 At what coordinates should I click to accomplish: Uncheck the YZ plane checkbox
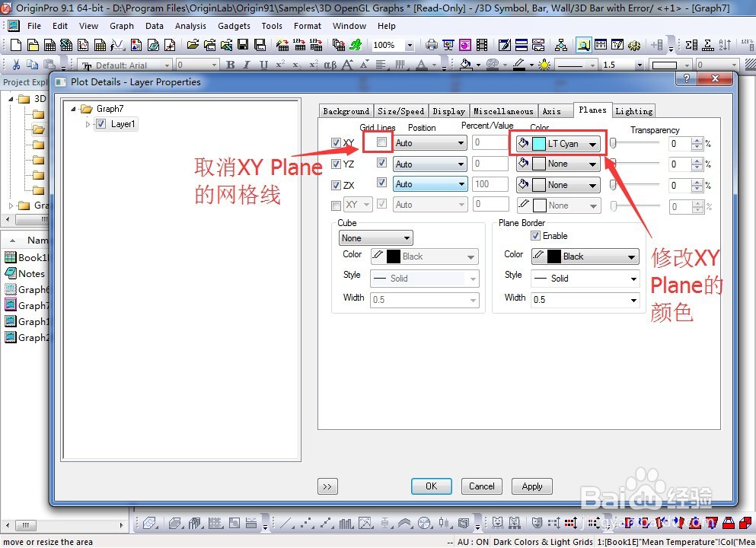pos(336,164)
